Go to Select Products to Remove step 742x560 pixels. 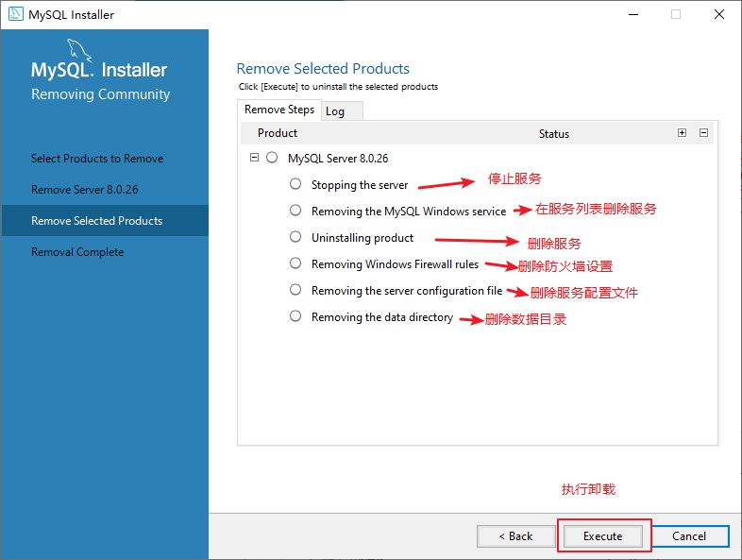coord(97,159)
